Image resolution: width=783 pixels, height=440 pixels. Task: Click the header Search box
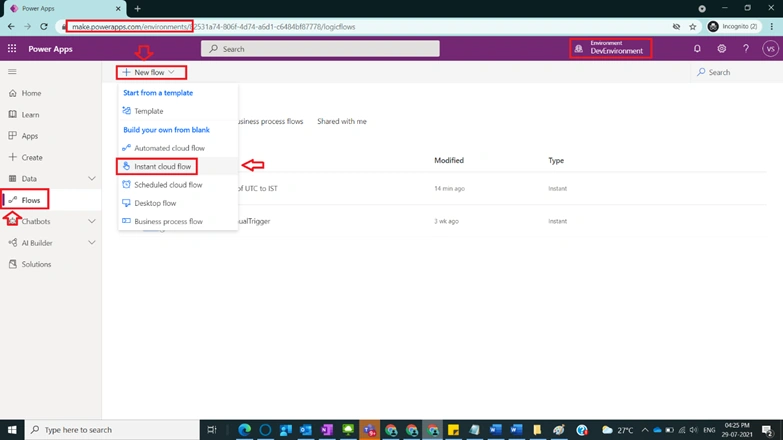pos(320,49)
